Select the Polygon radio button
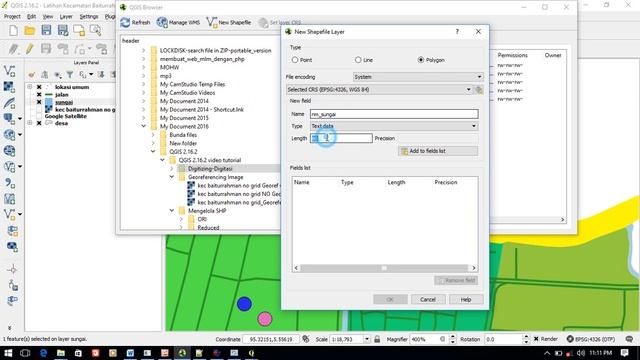Screen dimensions: 640x360 [421, 60]
